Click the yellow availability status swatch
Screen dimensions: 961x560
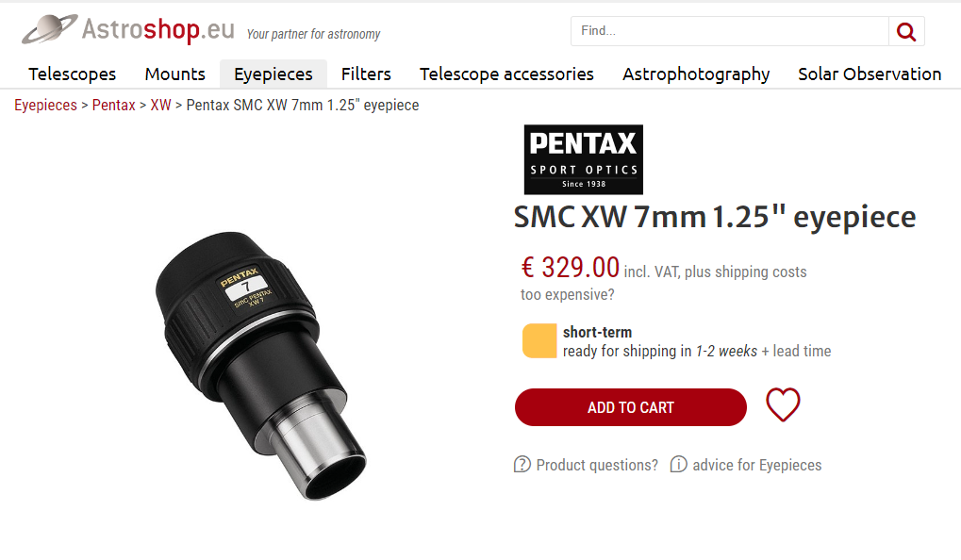pos(539,340)
